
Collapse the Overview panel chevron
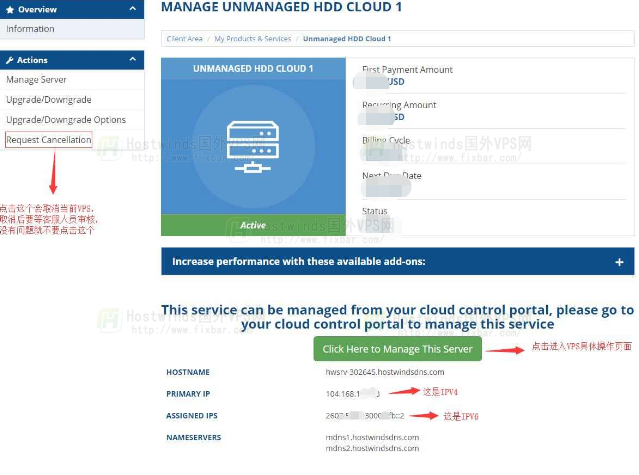coord(133,9)
